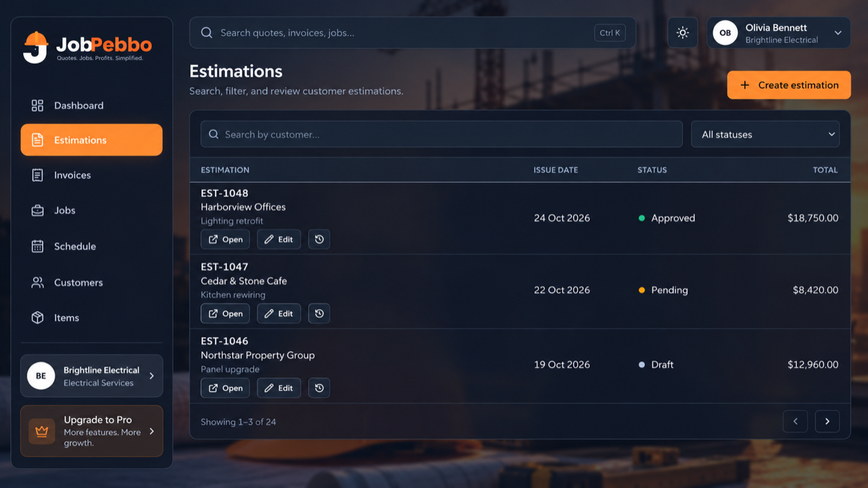The width and height of the screenshot is (868, 488).
Task: Click the OB user avatar
Action: tap(725, 33)
